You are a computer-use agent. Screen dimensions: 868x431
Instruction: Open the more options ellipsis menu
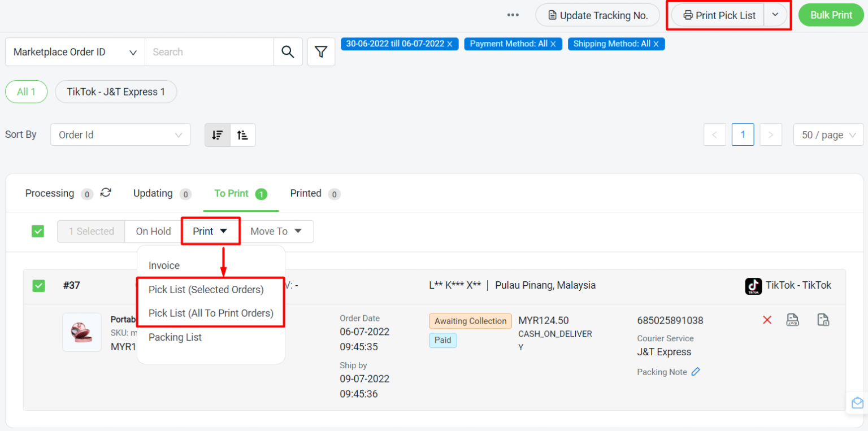click(513, 15)
